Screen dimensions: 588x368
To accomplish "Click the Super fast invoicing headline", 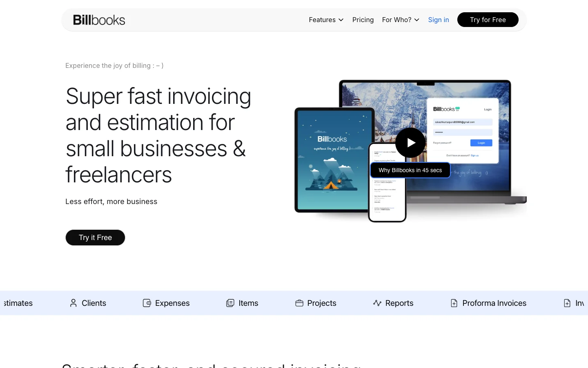I will pyautogui.click(x=158, y=135).
